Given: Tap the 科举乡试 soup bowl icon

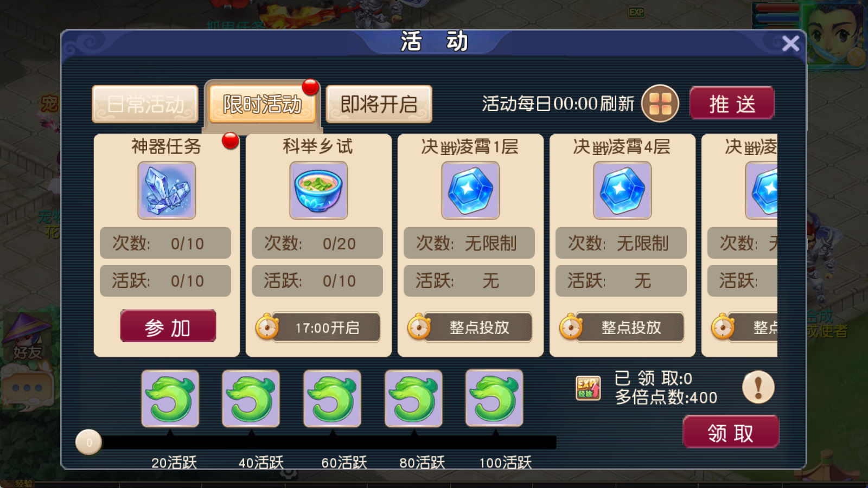Looking at the screenshot, I should [x=318, y=190].
